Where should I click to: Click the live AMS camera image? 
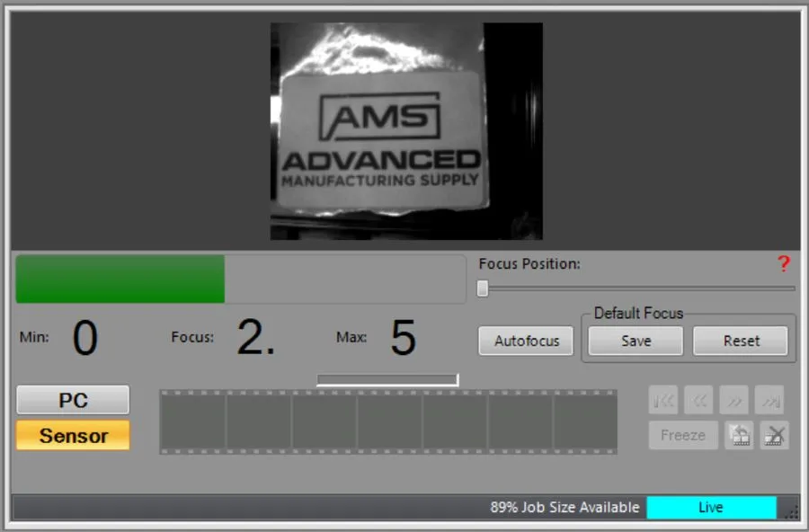click(406, 131)
